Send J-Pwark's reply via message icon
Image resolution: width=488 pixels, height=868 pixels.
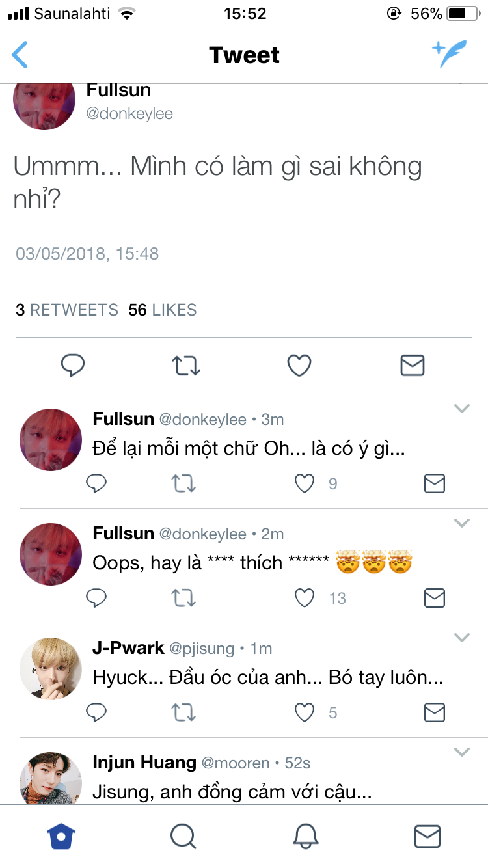tap(434, 712)
